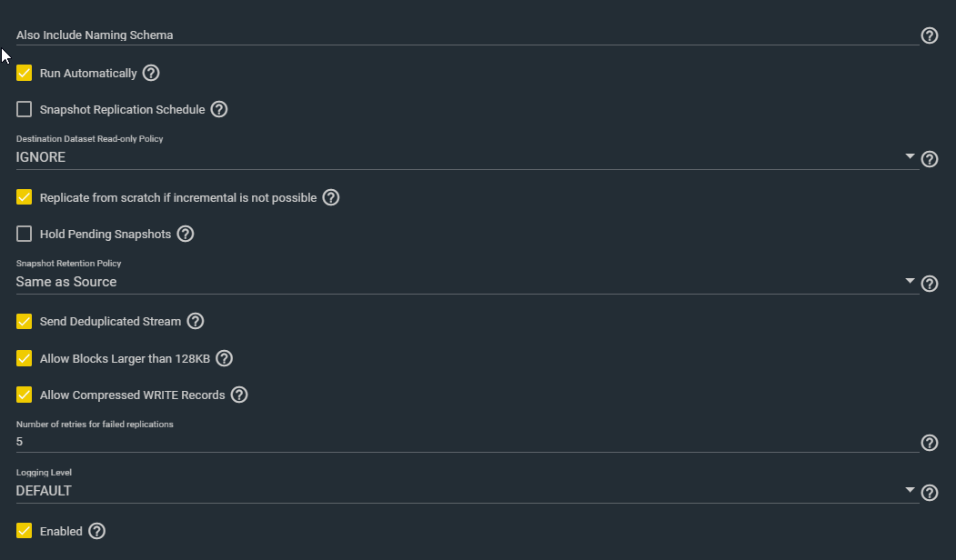The height and width of the screenshot is (560, 956).
Task: View help for Allow Compressed WRITE Records
Action: tap(239, 395)
